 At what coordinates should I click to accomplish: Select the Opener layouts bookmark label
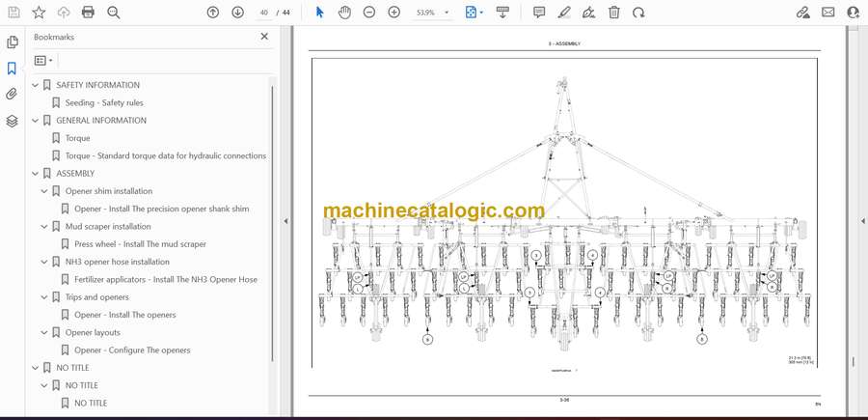(x=93, y=332)
